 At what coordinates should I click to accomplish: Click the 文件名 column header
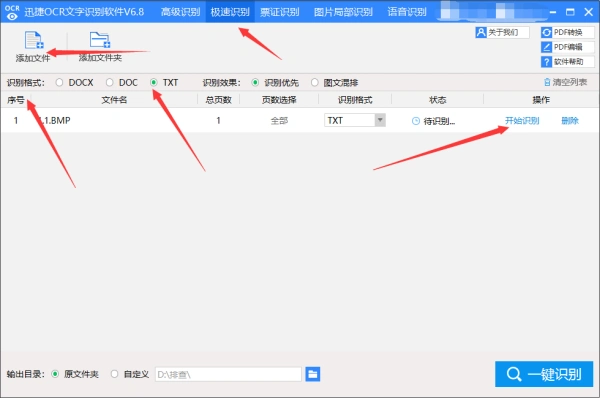114,100
